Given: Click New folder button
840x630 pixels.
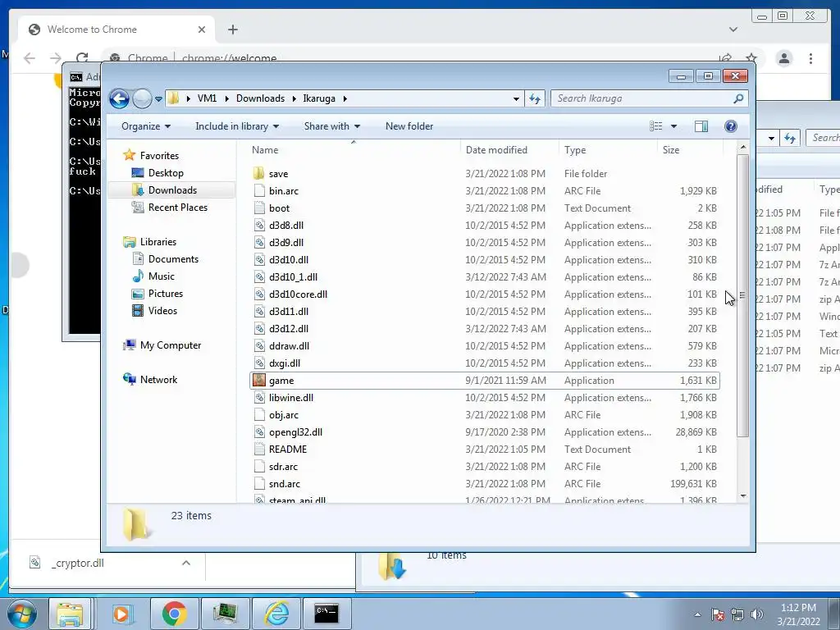Looking at the screenshot, I should click(409, 126).
